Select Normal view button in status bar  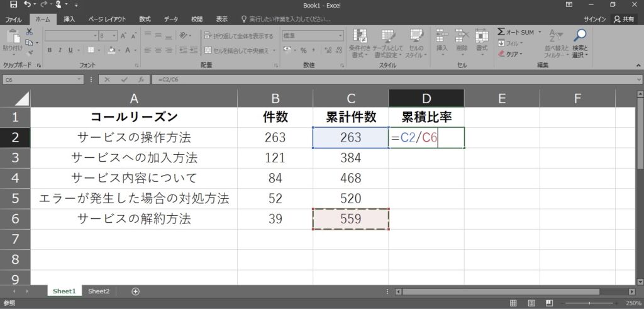pyautogui.click(x=514, y=303)
